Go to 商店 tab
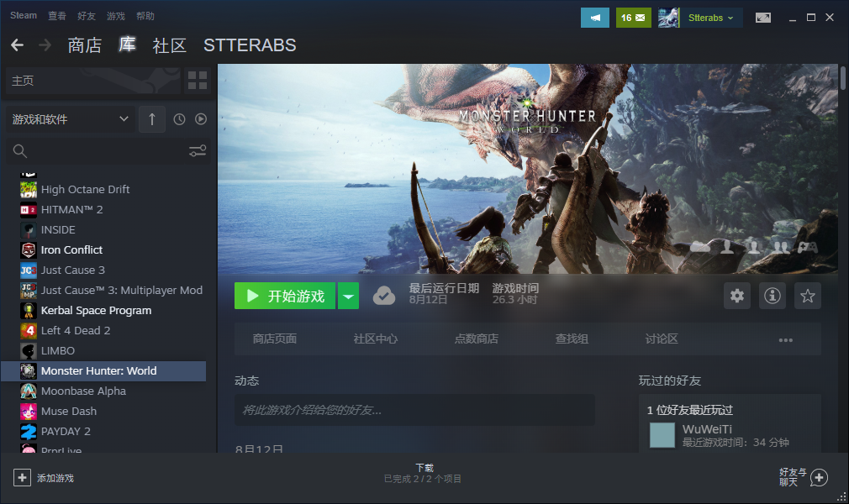849x504 pixels. coord(84,45)
